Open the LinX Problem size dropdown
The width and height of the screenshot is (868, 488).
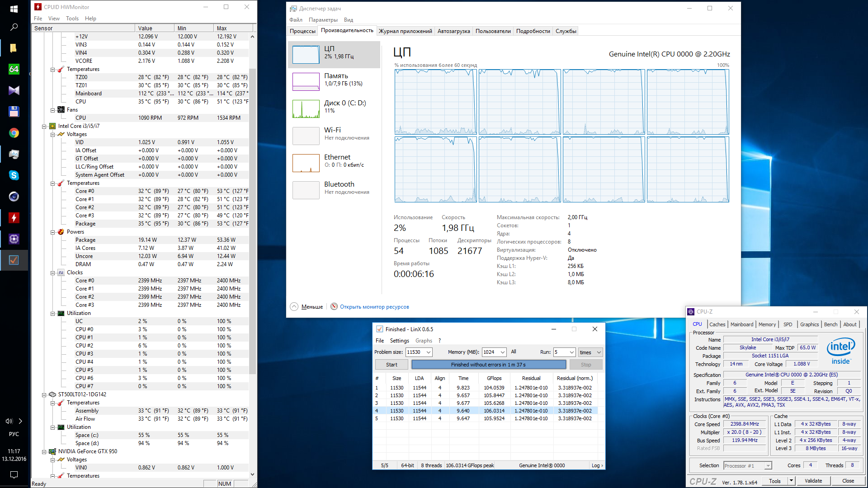[428, 352]
